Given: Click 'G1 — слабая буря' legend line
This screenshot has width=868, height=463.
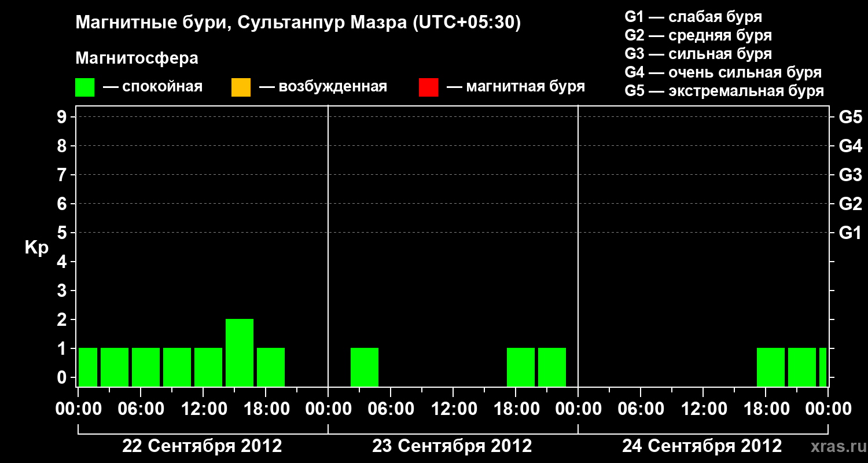Looking at the screenshot, I should point(693,17).
